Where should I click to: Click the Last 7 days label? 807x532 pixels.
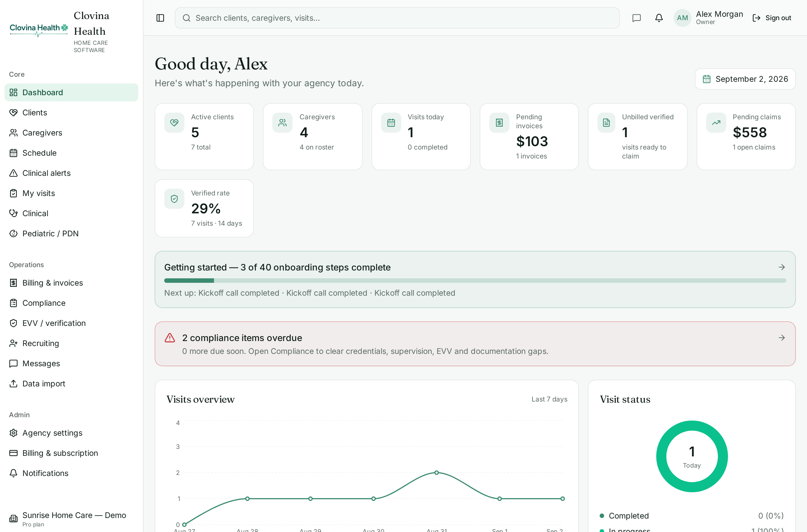(x=549, y=399)
